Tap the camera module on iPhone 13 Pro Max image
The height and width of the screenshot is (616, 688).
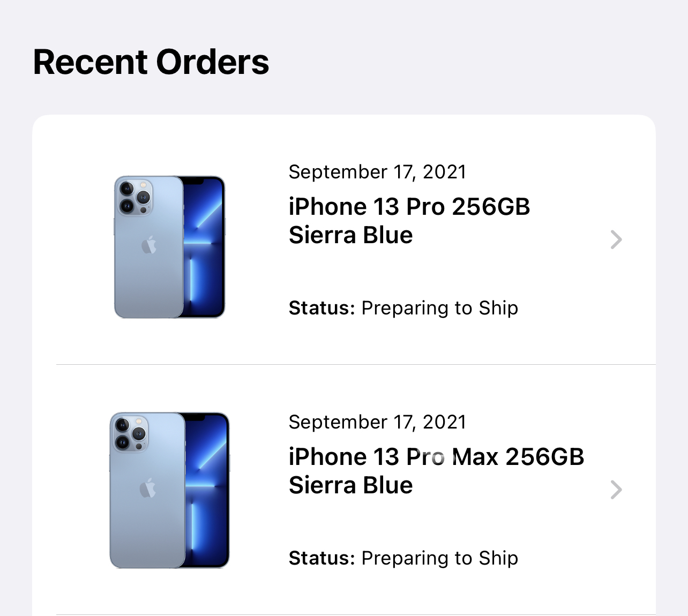click(130, 433)
